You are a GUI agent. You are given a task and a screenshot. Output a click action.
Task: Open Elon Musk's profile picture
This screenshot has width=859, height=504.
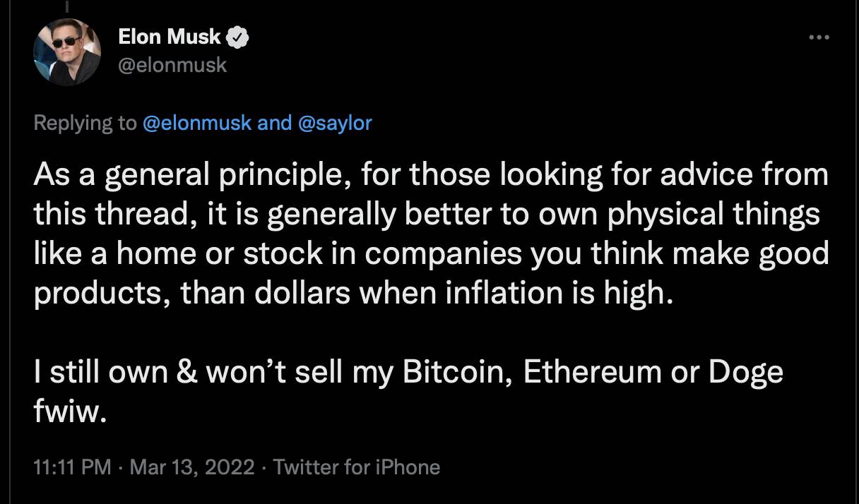pyautogui.click(x=67, y=51)
